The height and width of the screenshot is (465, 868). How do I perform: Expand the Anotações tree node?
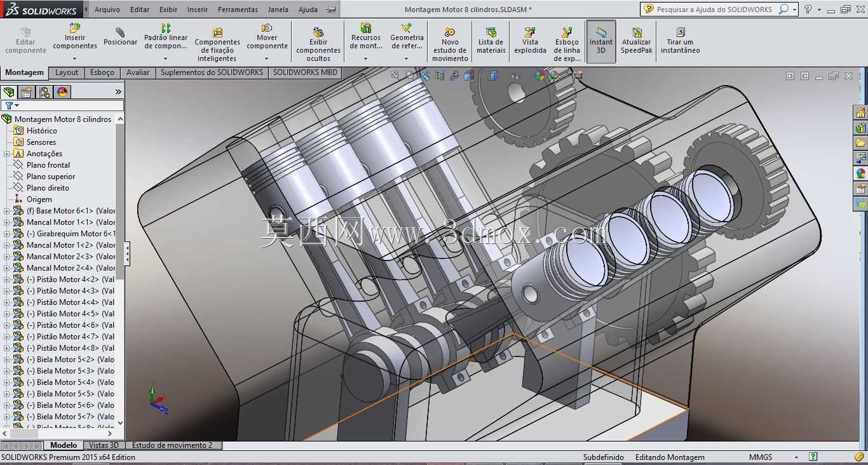click(x=7, y=154)
